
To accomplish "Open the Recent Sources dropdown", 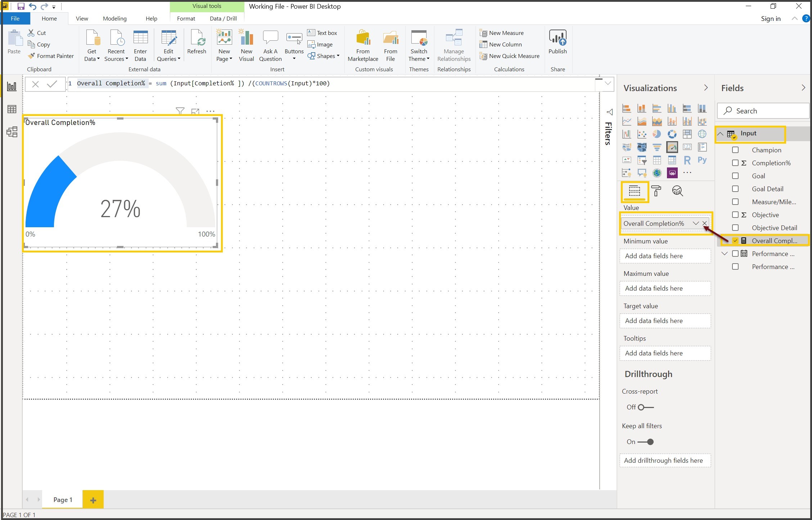I will tap(116, 55).
